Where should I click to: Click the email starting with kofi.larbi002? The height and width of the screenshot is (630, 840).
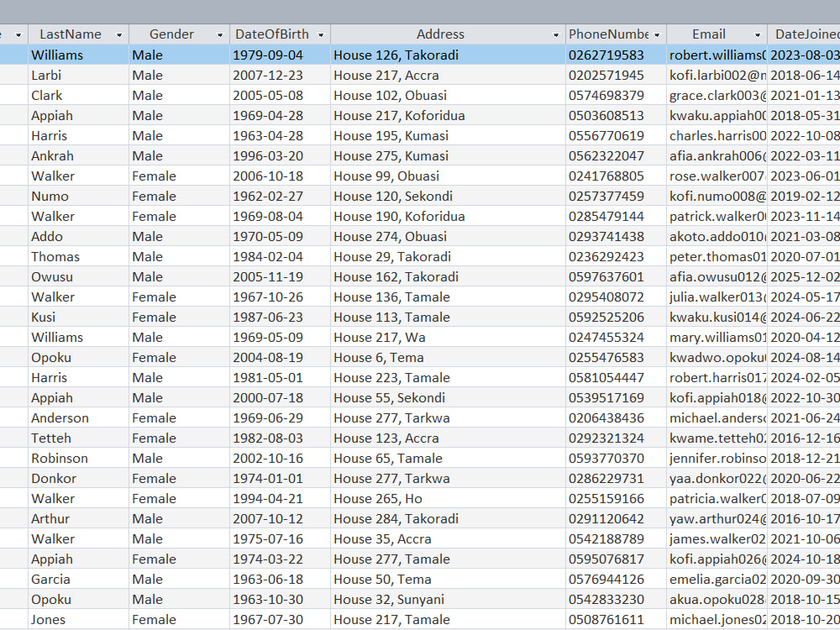coord(717,75)
